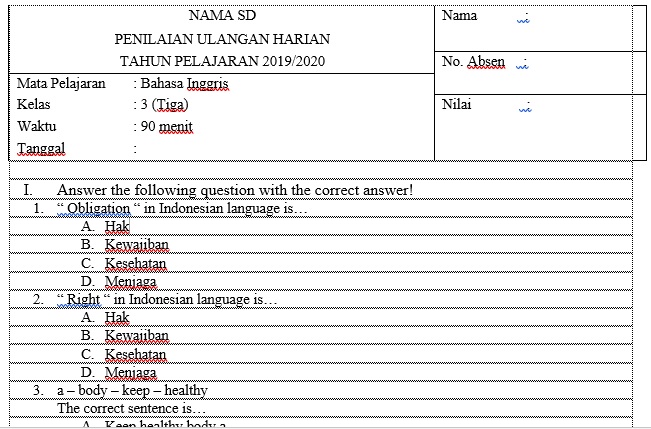Select option 'A. Hak' under question 1
651x429 pixels.
(105, 226)
